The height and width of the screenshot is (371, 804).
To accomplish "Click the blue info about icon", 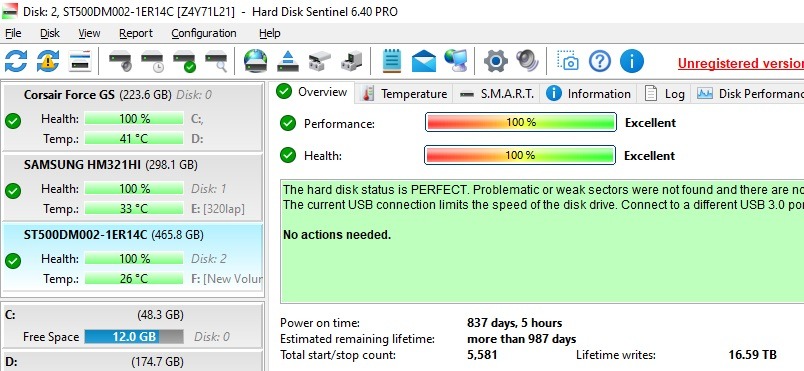I will [632, 61].
